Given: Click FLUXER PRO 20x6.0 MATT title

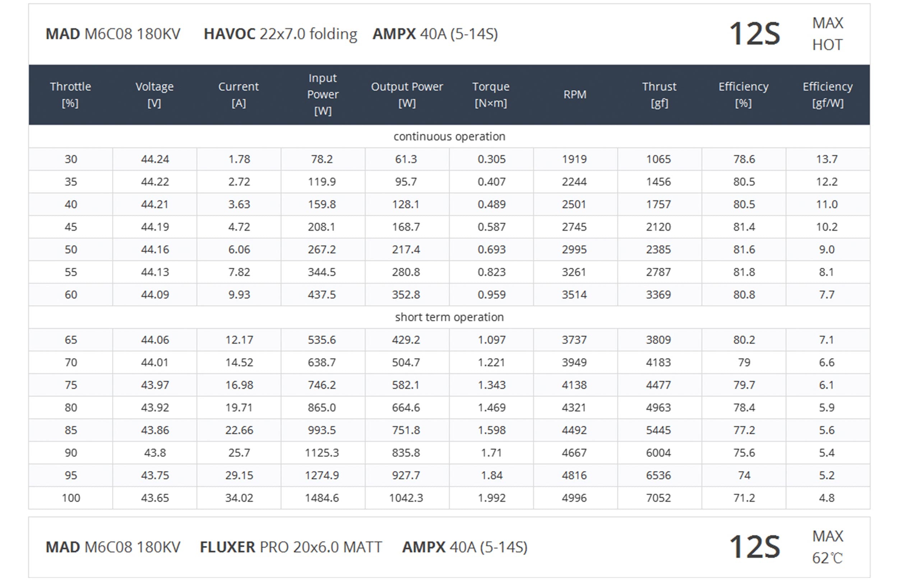Looking at the screenshot, I should coord(291,547).
